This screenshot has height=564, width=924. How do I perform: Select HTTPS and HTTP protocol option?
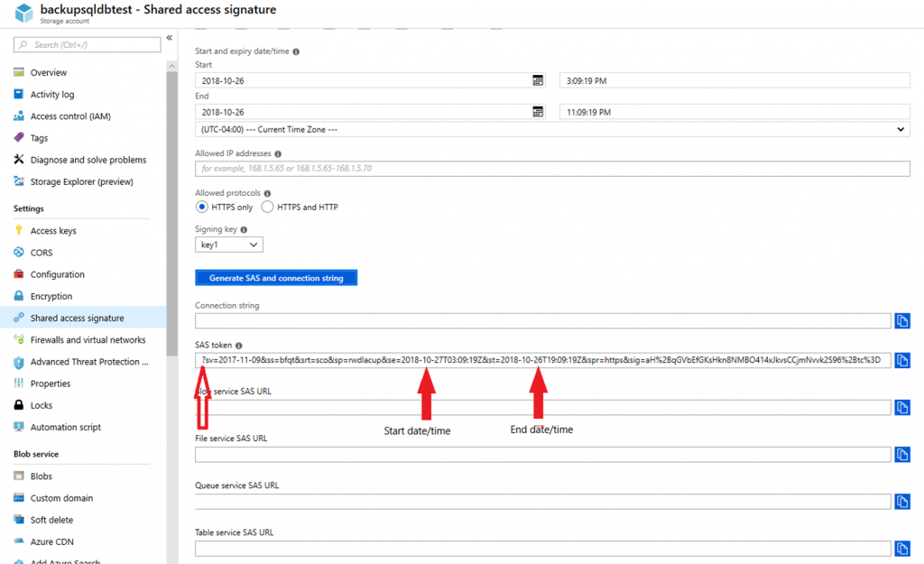267,207
